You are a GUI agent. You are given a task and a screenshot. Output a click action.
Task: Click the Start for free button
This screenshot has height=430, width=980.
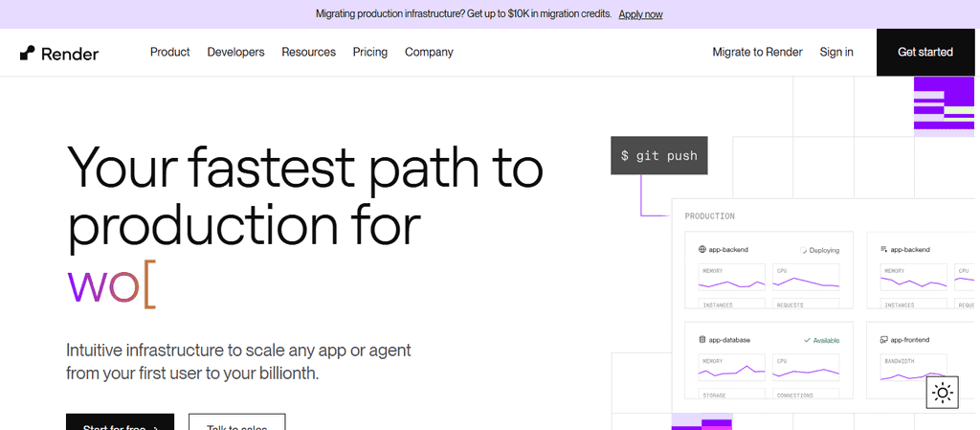(x=120, y=422)
